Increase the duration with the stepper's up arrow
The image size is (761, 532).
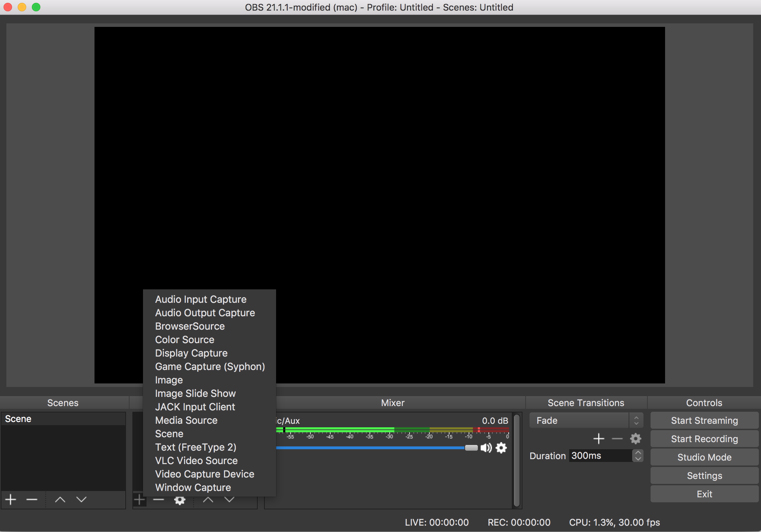[x=638, y=452]
